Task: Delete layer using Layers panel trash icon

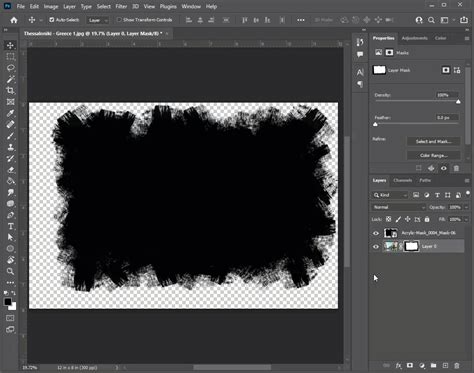Action: click(x=457, y=366)
